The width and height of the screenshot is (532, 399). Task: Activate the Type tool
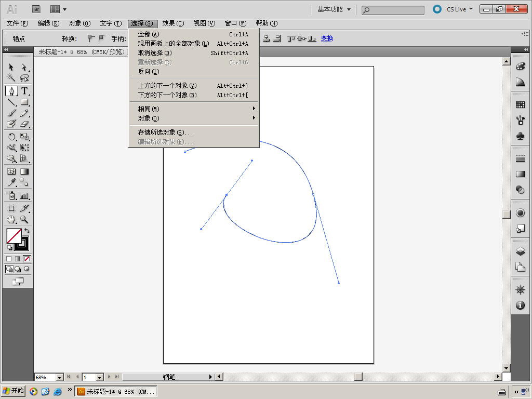point(24,91)
